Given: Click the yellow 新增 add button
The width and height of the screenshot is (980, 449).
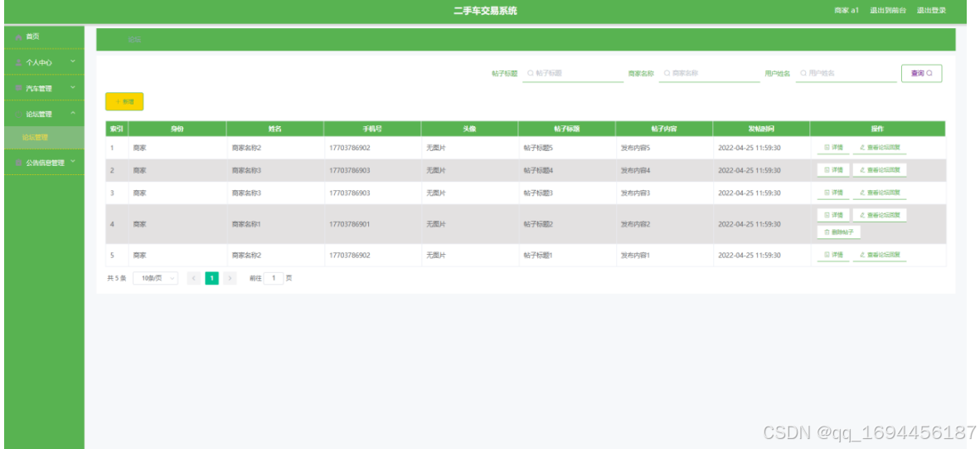Looking at the screenshot, I should [124, 101].
